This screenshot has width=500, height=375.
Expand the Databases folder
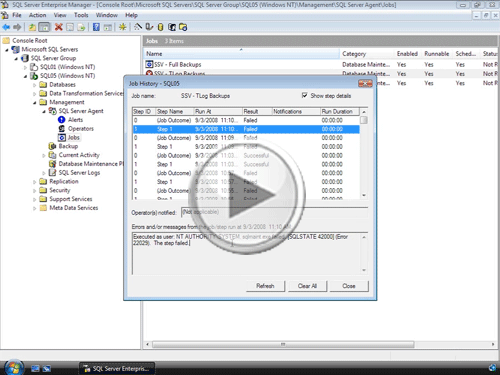click(35, 85)
